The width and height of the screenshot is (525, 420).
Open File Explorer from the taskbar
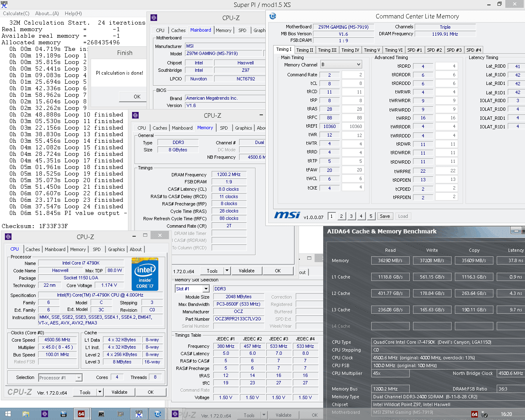coord(25,414)
